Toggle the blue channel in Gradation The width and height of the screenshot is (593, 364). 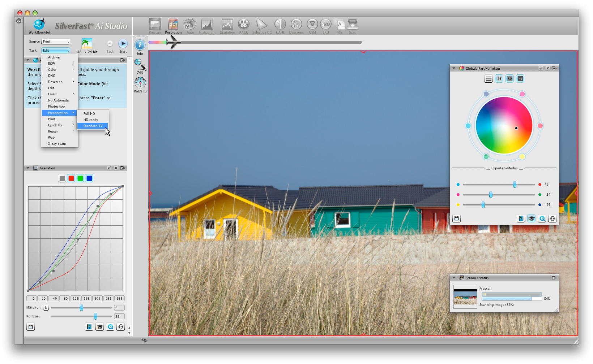89,178
